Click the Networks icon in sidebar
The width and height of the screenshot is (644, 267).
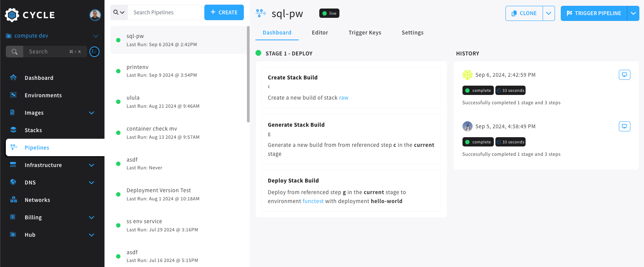tap(14, 200)
